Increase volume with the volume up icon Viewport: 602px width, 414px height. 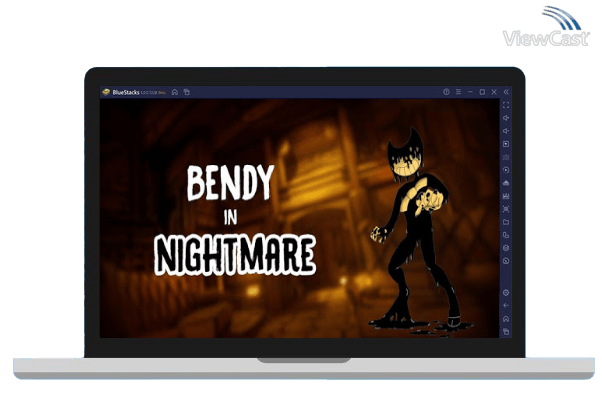(506, 118)
